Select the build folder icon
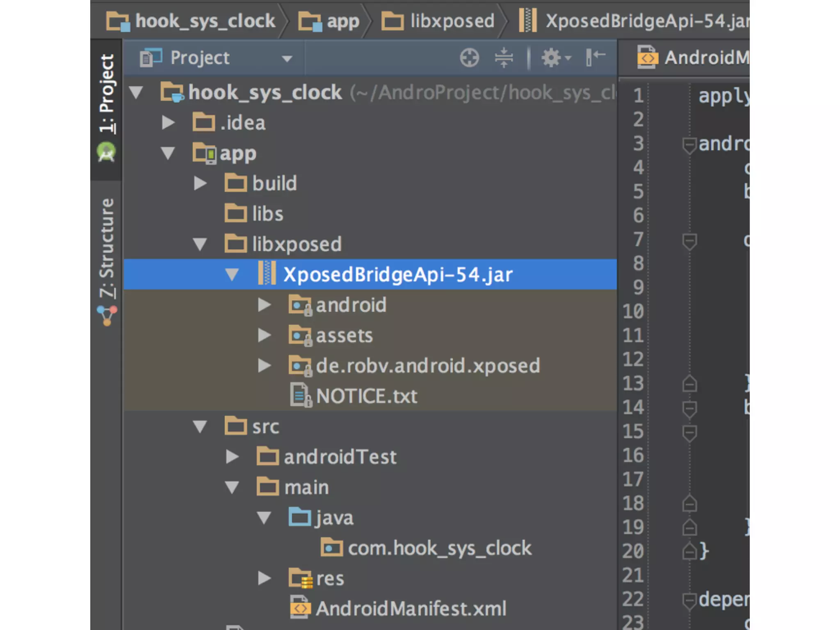 [x=236, y=183]
